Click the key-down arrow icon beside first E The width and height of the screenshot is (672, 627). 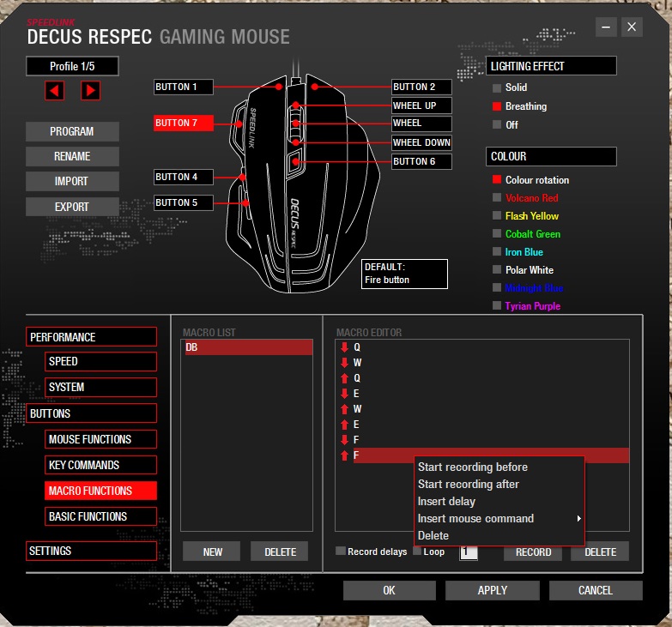point(344,394)
